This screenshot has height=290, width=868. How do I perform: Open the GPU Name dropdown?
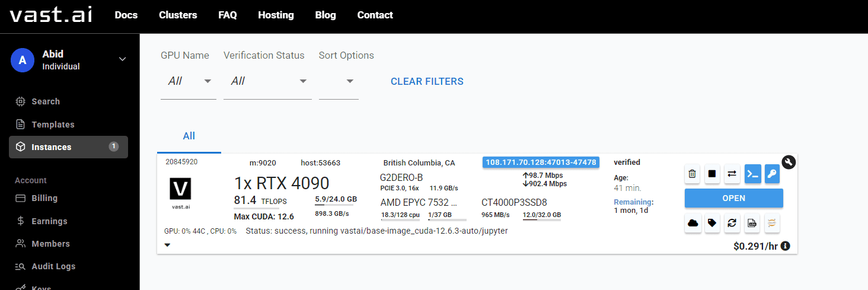click(189, 81)
